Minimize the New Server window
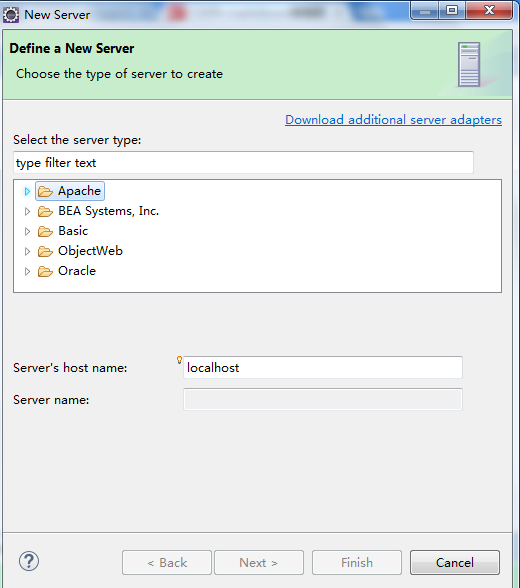This screenshot has height=588, width=520. coord(424,10)
